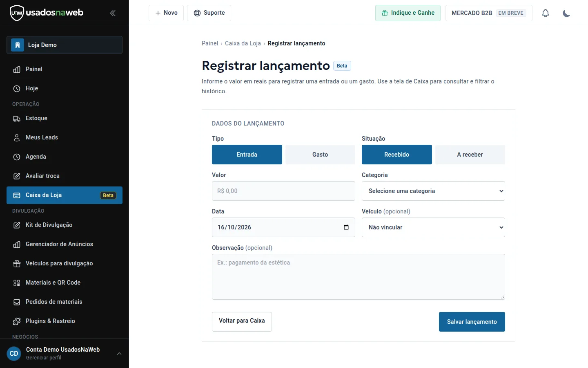The width and height of the screenshot is (588, 368).
Task: Set situation to A receber
Action: tap(470, 155)
